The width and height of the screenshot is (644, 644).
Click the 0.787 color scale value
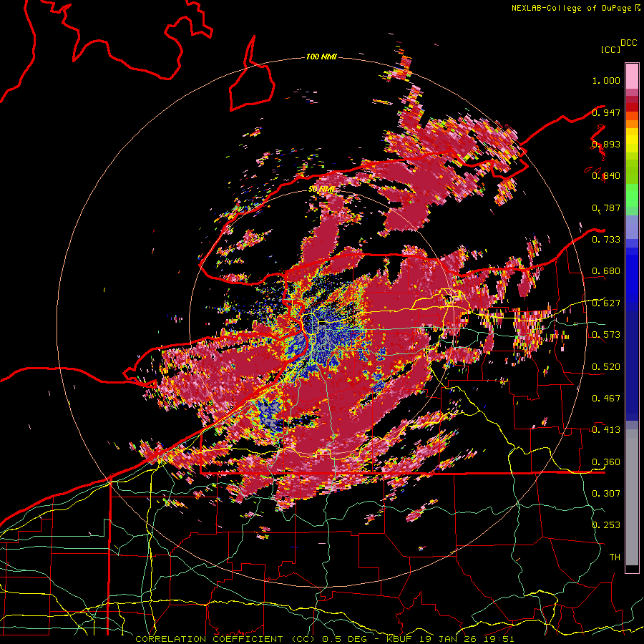(x=606, y=208)
